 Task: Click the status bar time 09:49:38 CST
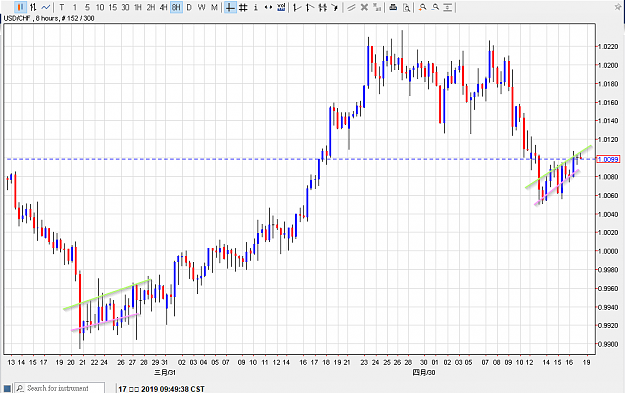coord(182,389)
